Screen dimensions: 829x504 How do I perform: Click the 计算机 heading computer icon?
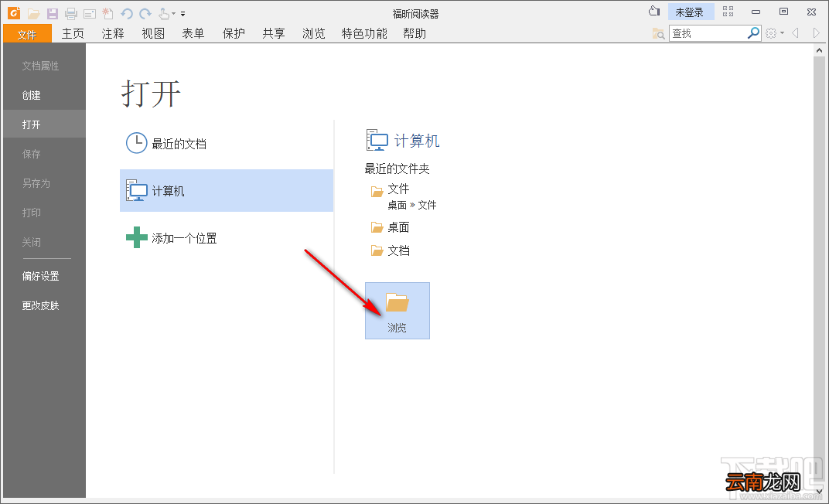377,141
